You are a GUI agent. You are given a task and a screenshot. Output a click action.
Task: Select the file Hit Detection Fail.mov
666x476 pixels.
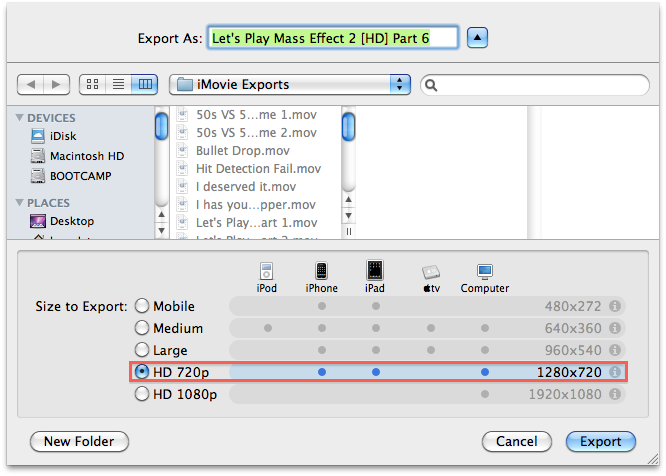[250, 169]
